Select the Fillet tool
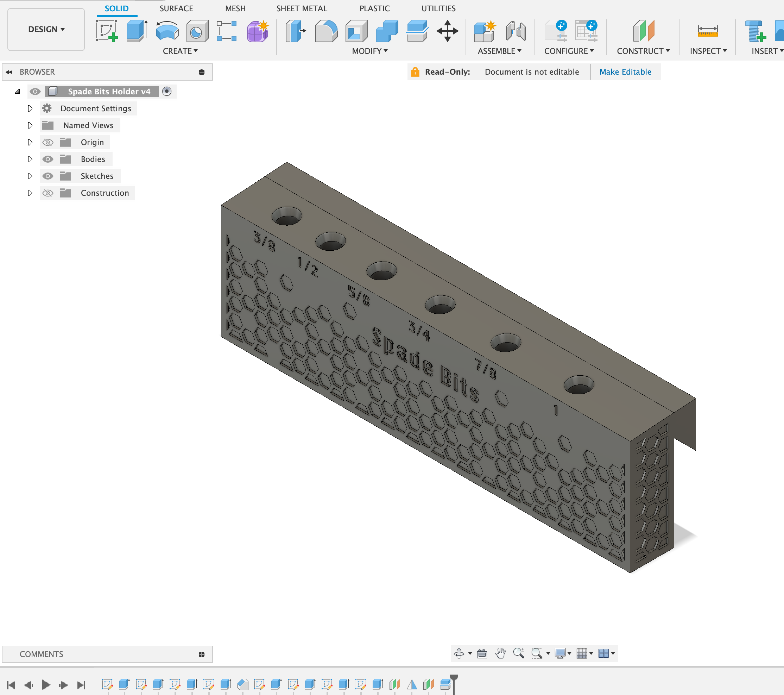The width and height of the screenshot is (784, 695). [x=326, y=31]
